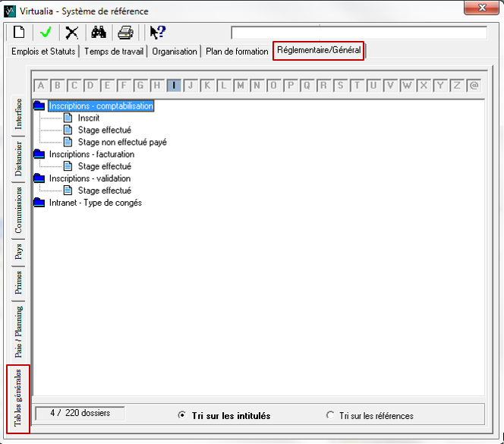Click the context help arrow-question icon
Screen dimensions: 504x444
pyautogui.click(x=157, y=33)
